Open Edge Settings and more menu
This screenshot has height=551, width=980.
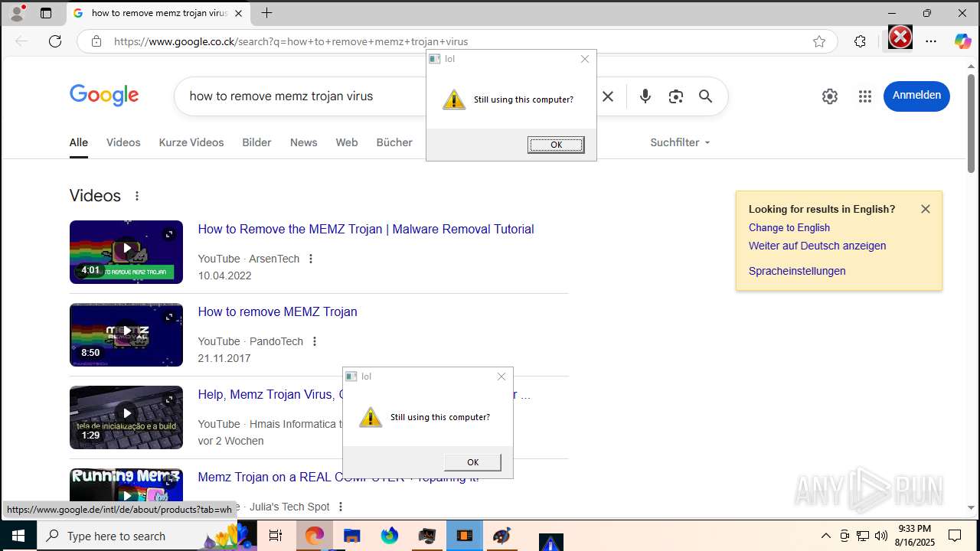[931, 41]
